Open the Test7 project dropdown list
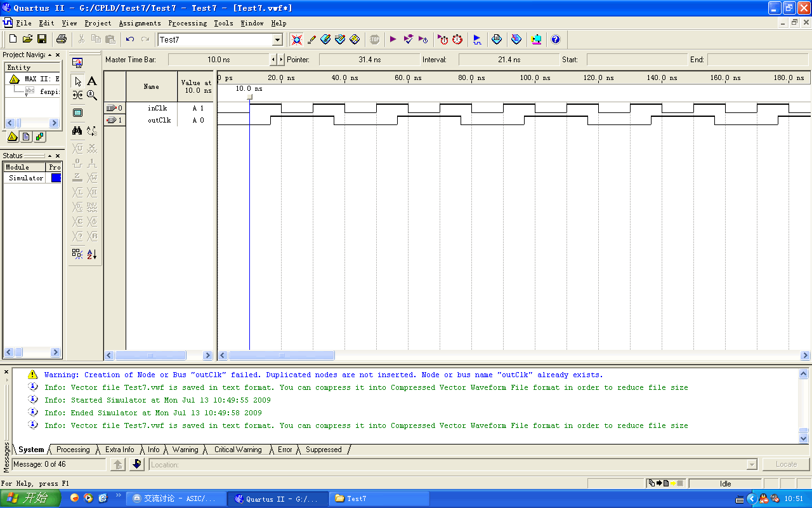 coord(277,40)
